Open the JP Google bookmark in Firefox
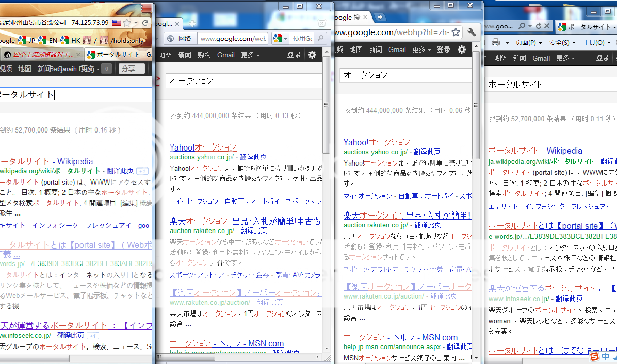The width and height of the screenshot is (617, 364). (27, 40)
